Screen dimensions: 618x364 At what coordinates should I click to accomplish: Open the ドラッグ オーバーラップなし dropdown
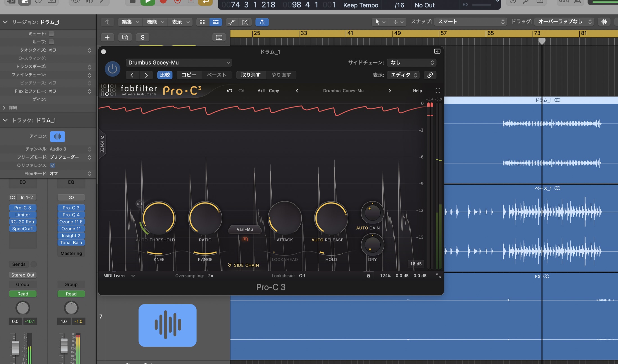click(564, 22)
